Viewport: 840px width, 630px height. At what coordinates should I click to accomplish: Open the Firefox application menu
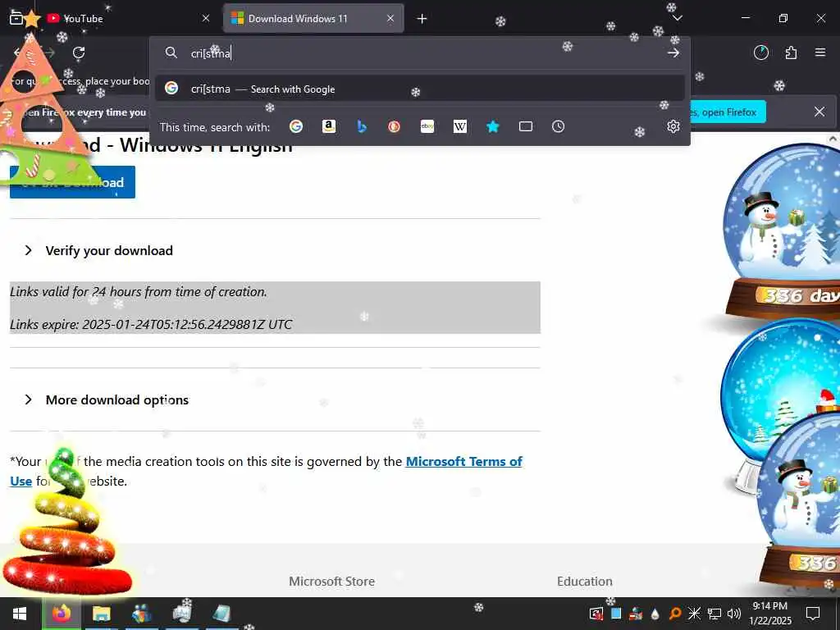[x=820, y=52]
